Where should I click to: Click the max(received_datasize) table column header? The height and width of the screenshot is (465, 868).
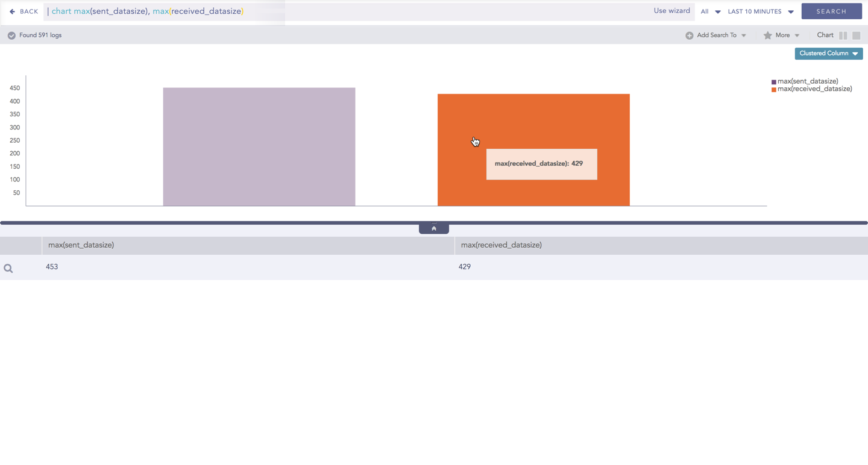click(501, 245)
